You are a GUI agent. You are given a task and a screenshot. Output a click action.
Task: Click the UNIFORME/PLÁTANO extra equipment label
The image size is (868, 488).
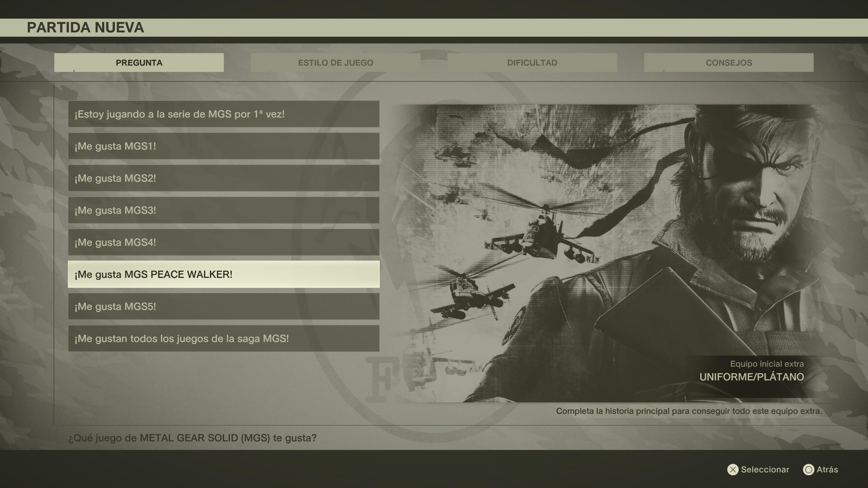coord(751,377)
